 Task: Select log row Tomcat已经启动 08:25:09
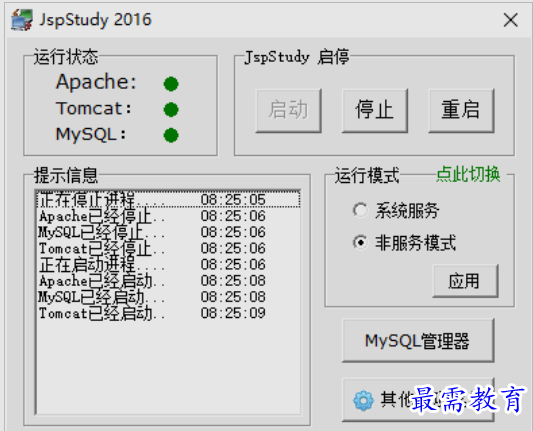point(168,313)
